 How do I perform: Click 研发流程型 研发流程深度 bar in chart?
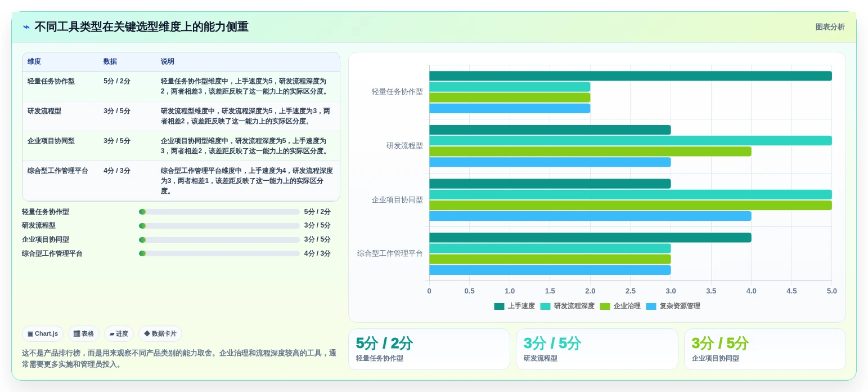tap(631, 141)
